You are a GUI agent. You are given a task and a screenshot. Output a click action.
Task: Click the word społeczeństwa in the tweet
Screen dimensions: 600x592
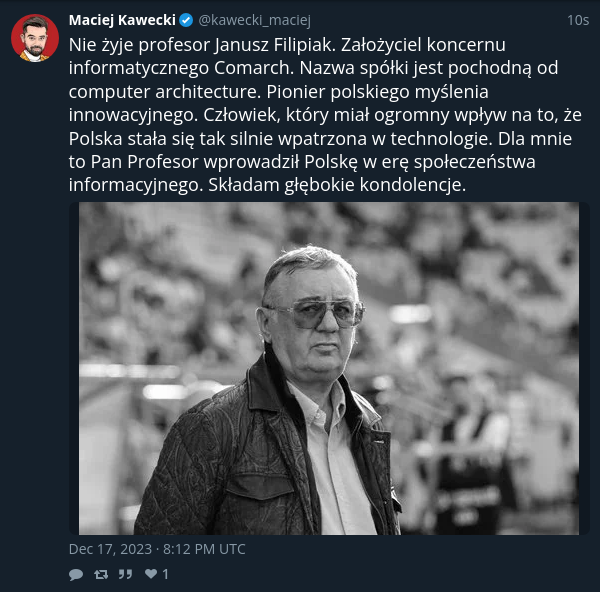474,162
